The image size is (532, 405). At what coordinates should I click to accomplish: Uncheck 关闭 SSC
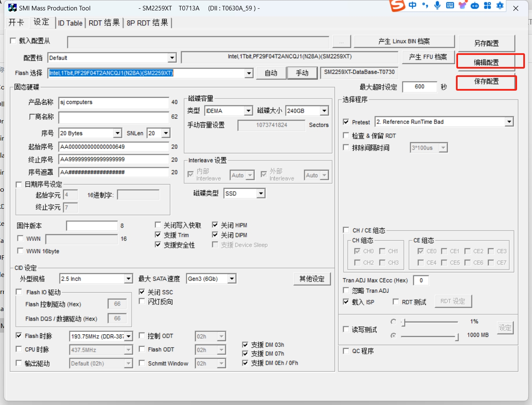coord(142,292)
